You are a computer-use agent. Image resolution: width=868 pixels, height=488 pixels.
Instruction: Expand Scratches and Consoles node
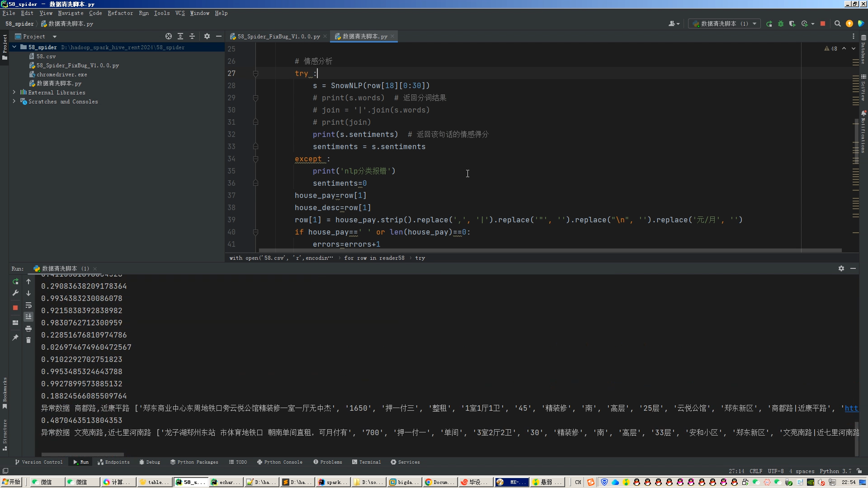coord(14,101)
